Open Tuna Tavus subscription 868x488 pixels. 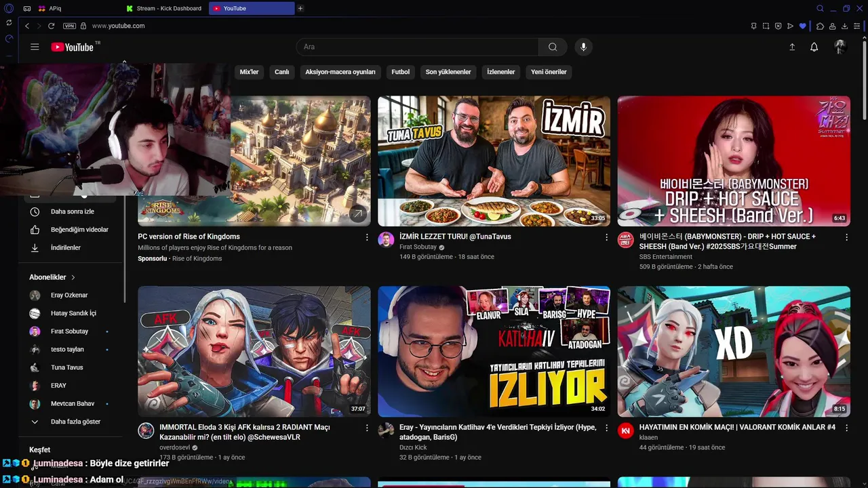click(x=72, y=367)
